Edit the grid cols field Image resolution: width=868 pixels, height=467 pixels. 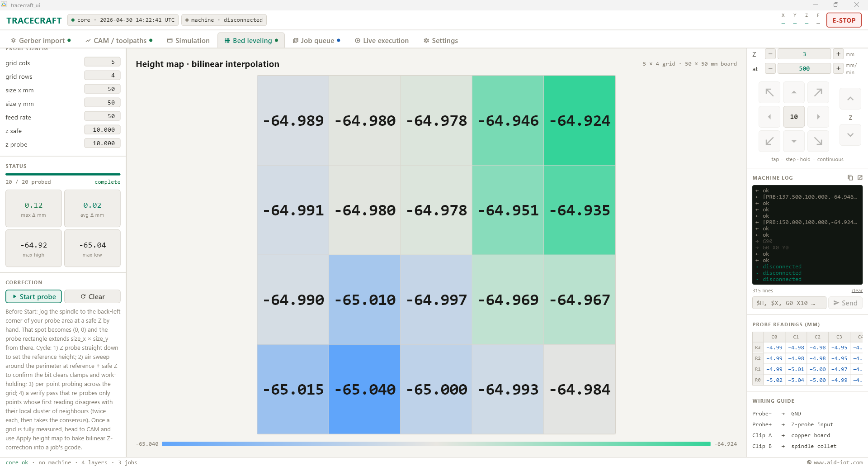point(102,62)
